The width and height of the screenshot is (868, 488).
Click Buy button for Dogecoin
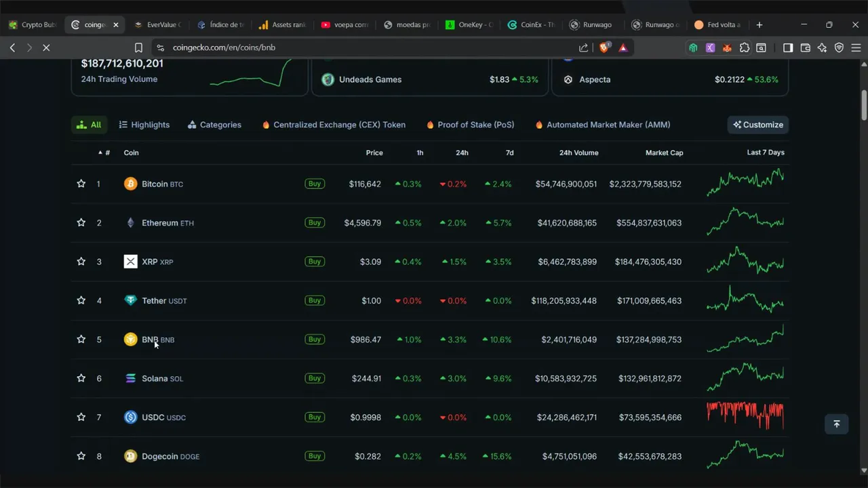pos(315,456)
